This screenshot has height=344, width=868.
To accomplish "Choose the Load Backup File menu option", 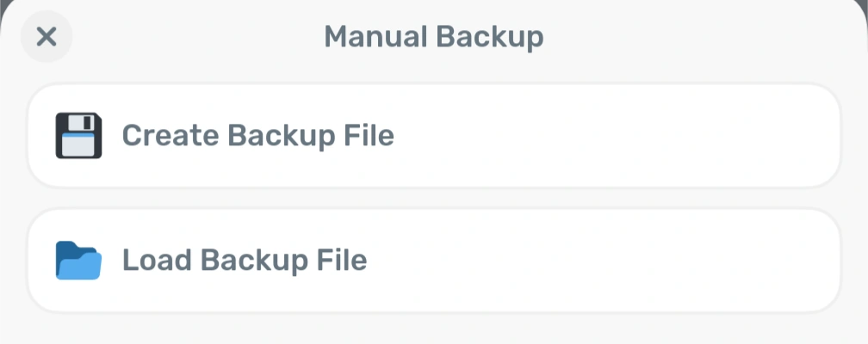I will (x=433, y=261).
